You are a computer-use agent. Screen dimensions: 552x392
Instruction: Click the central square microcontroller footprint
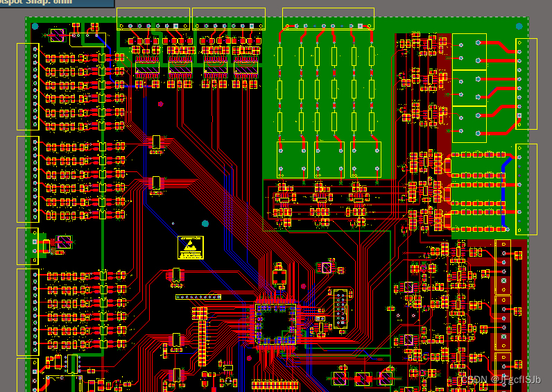point(275,325)
